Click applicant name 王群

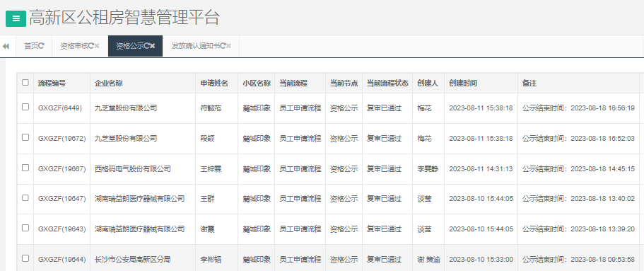coord(207,199)
